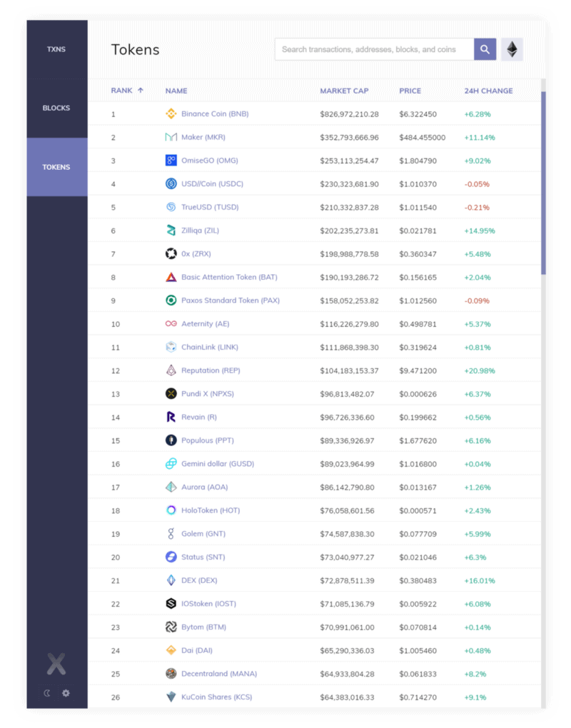Select market cap $72,878,511.39
571x728 pixels.
pyautogui.click(x=348, y=581)
